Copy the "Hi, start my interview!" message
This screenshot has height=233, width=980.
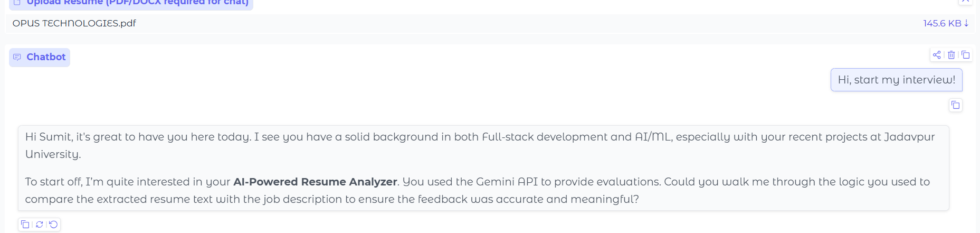(x=955, y=105)
